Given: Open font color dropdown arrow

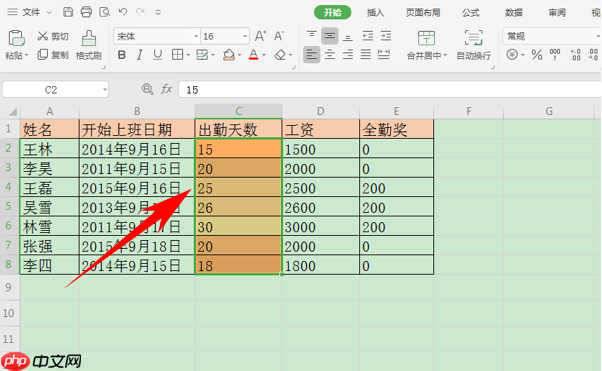Looking at the screenshot, I should coord(264,55).
